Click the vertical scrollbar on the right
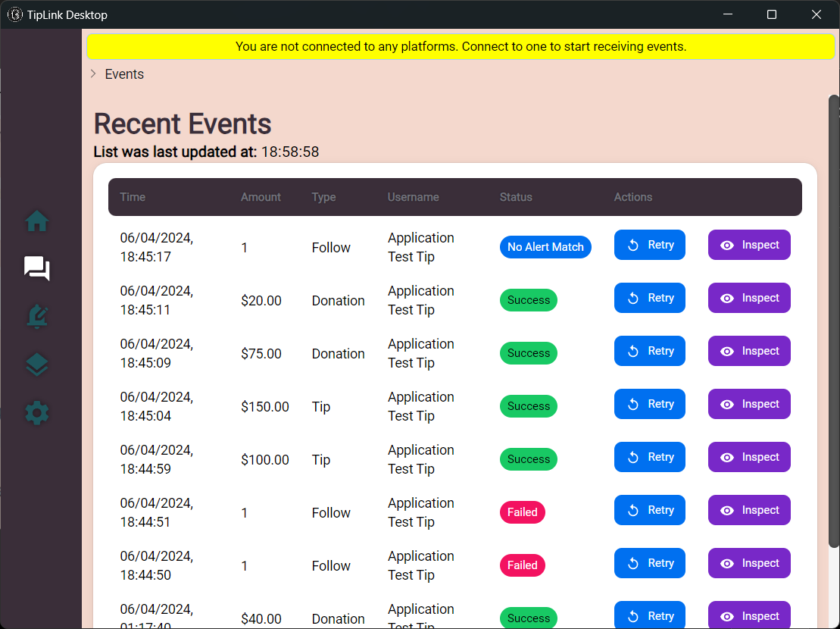Image resolution: width=840 pixels, height=629 pixels. click(834, 318)
